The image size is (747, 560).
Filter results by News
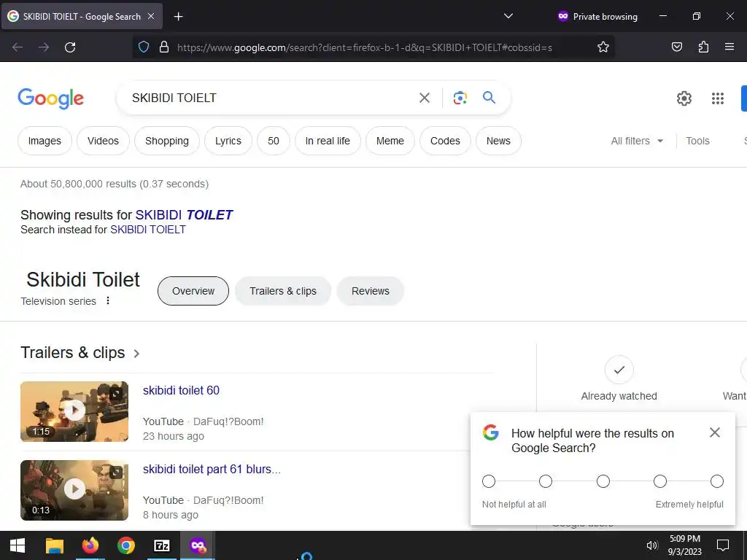[x=498, y=141]
